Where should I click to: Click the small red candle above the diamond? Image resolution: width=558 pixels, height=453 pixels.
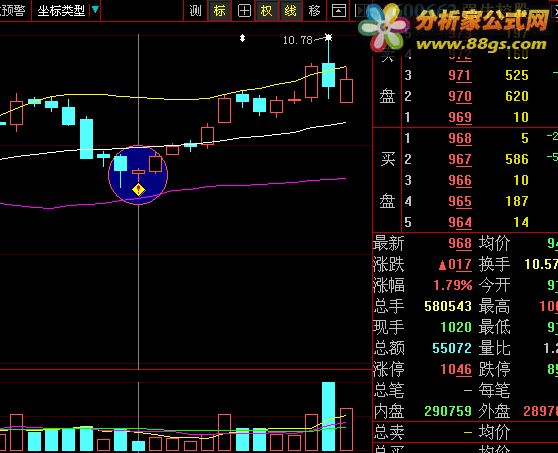(x=138, y=172)
